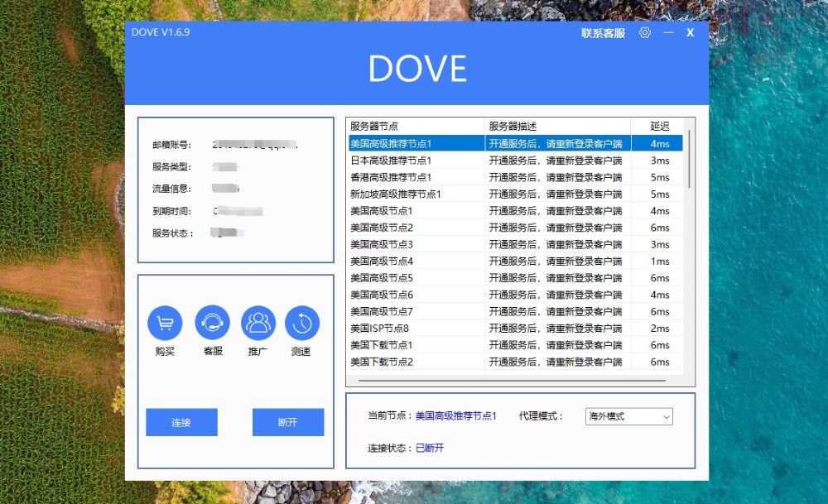Screen dimensions: 828x504
Task: Select server row 美国高级推荐节点1
Action: tap(515, 143)
